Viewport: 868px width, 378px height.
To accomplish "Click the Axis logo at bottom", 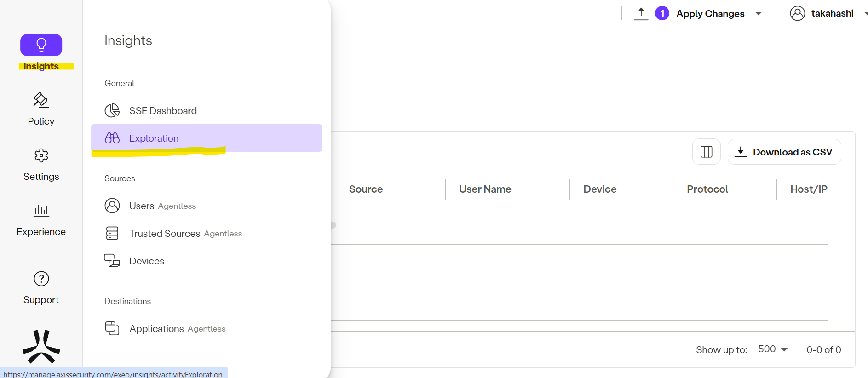I will 41,346.
